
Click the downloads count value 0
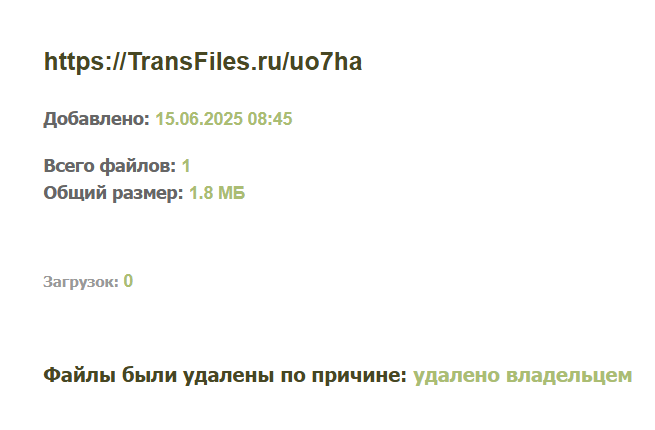tap(128, 282)
